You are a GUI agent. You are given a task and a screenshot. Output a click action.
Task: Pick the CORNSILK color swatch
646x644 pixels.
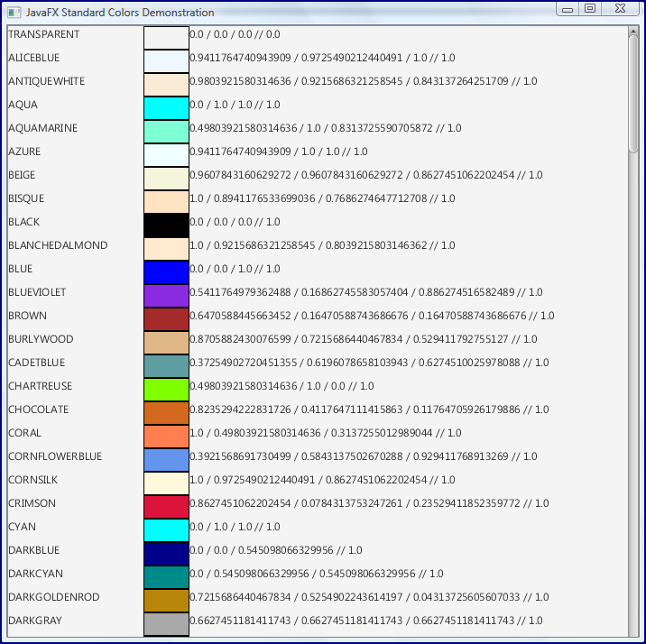coord(166,483)
